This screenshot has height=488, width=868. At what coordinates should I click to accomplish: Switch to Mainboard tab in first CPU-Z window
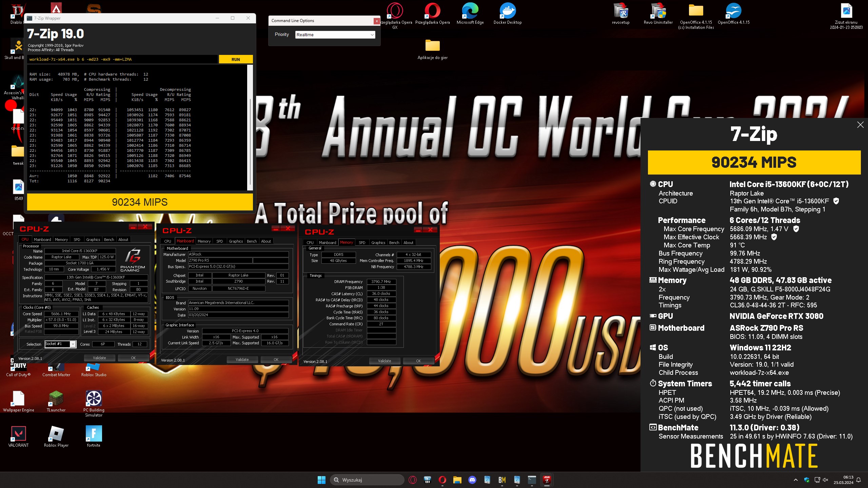tap(42, 240)
